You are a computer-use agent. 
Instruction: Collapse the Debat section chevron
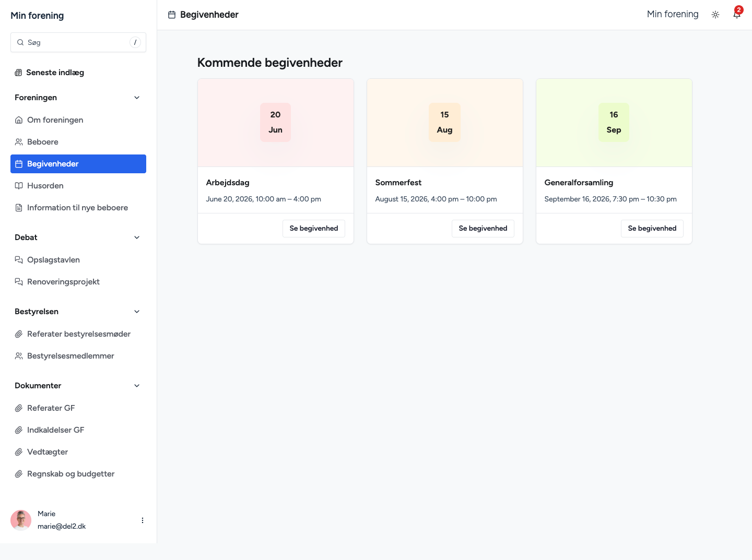(x=137, y=237)
